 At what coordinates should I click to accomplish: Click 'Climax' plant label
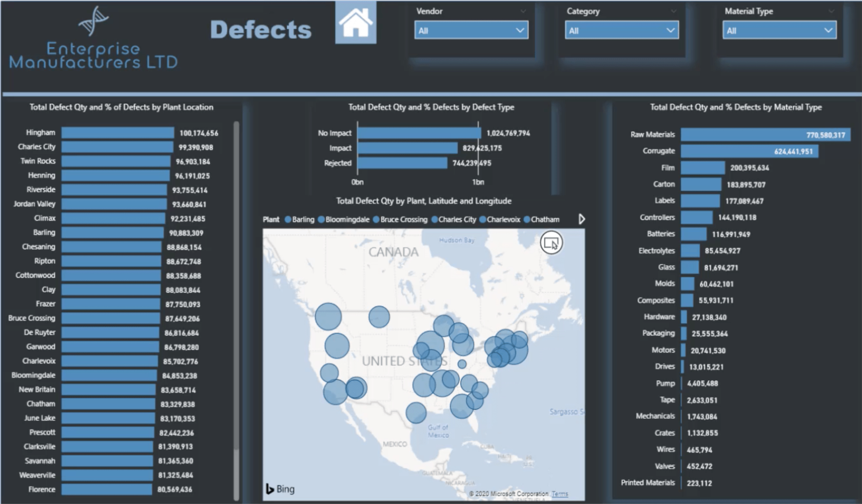pyautogui.click(x=45, y=218)
